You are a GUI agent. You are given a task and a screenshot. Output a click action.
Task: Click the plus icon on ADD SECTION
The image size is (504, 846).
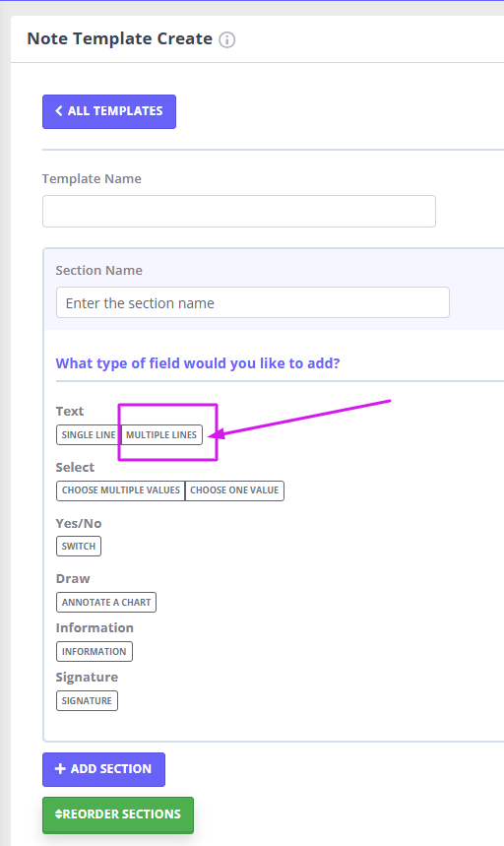coord(60,769)
